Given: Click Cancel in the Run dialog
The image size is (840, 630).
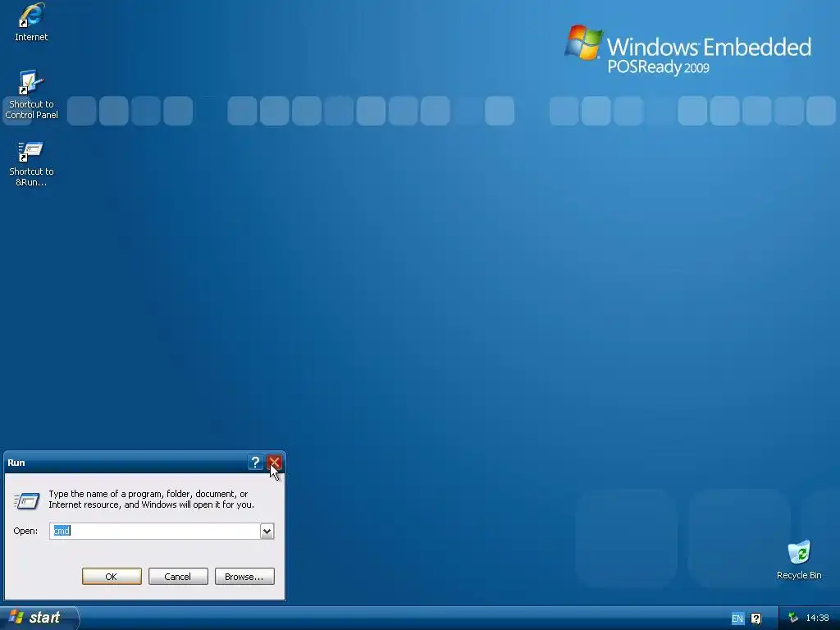Looking at the screenshot, I should 178,577.
